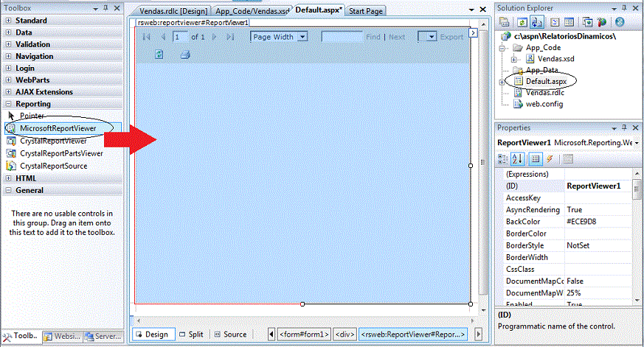644x347 pixels.
Task: Click the report refresh icon
Action: click(159, 55)
